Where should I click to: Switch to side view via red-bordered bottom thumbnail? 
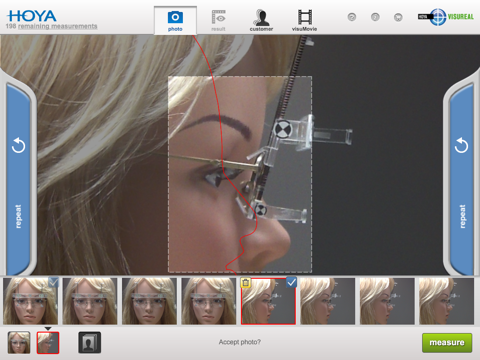(48, 343)
